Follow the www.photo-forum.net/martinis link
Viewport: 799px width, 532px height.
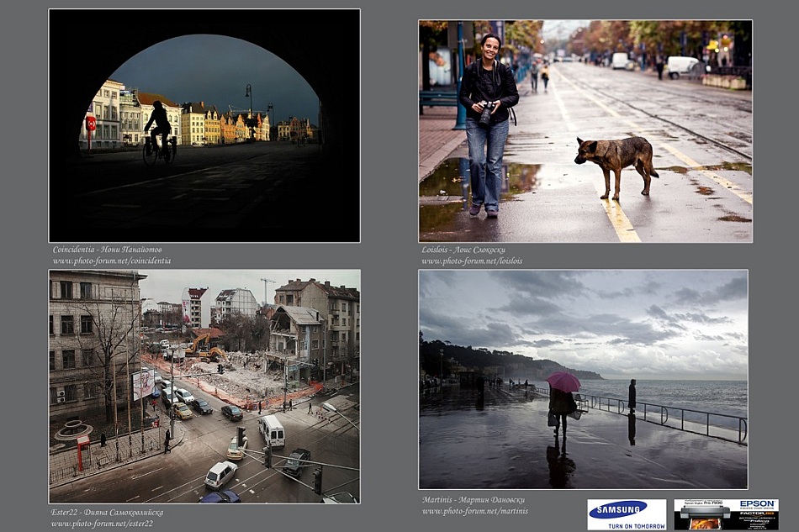[475, 511]
